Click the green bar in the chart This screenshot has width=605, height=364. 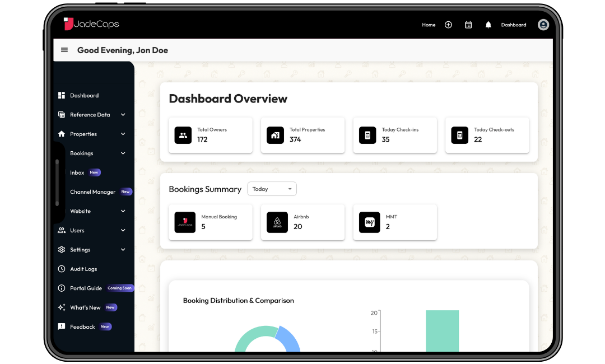442,331
